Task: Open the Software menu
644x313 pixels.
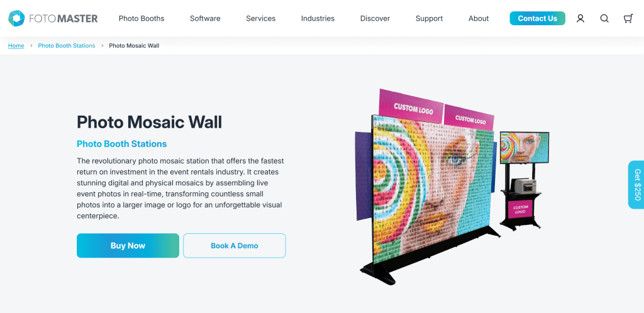Action: point(205,18)
